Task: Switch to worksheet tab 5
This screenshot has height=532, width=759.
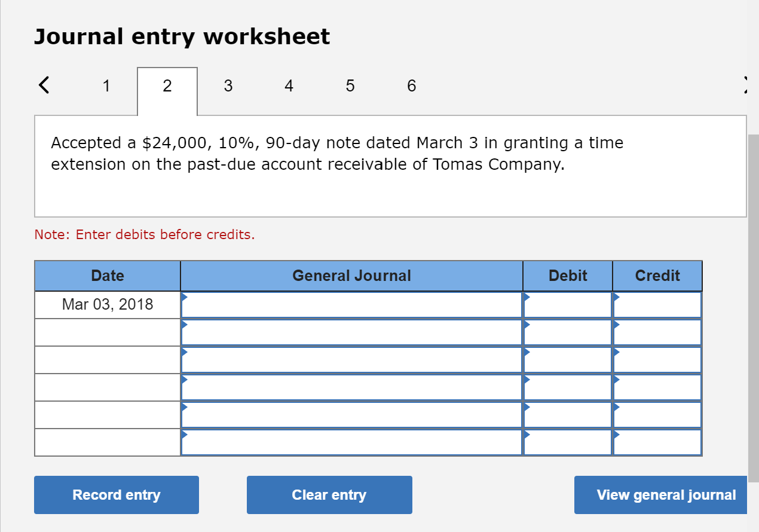Action: click(x=350, y=85)
